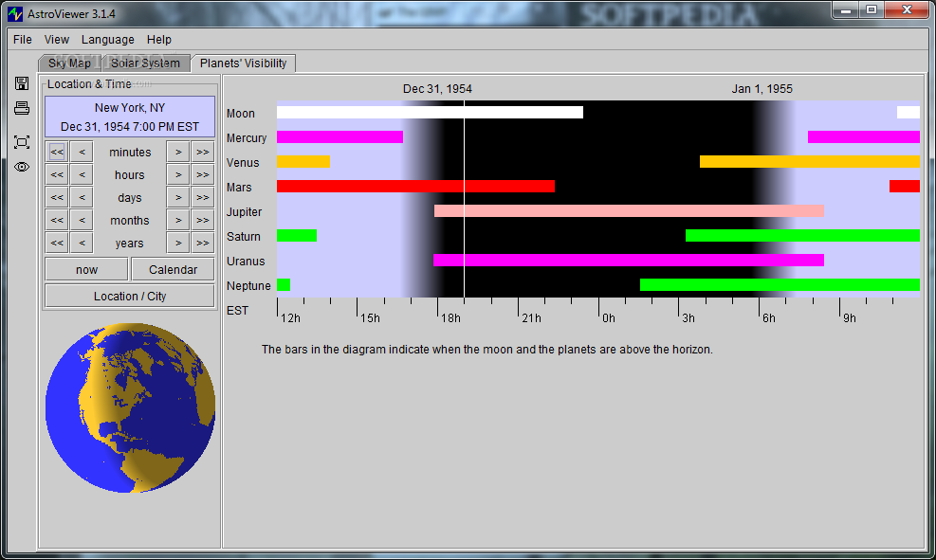Click the 'EST' timezone label
This screenshot has height=560, width=936.
(x=238, y=310)
